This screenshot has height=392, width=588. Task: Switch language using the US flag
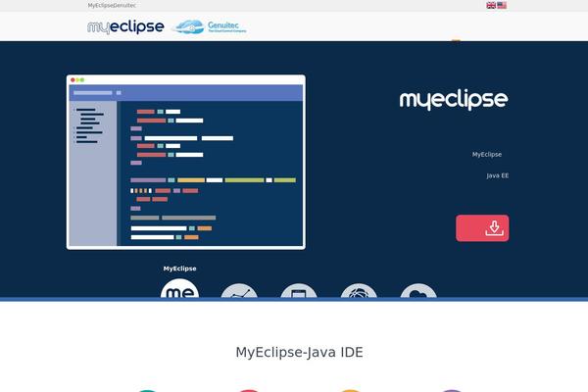click(x=502, y=5)
